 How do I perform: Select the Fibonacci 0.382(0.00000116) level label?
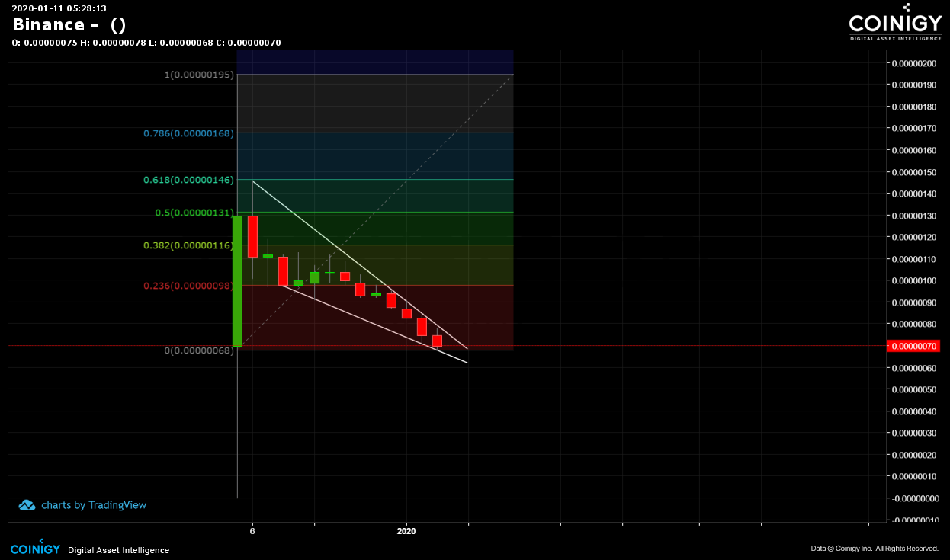coord(189,245)
